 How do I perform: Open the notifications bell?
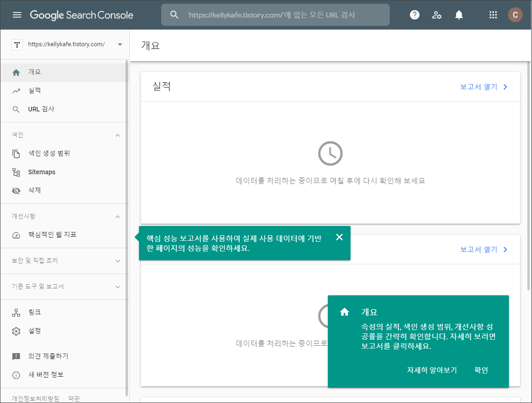(x=459, y=14)
